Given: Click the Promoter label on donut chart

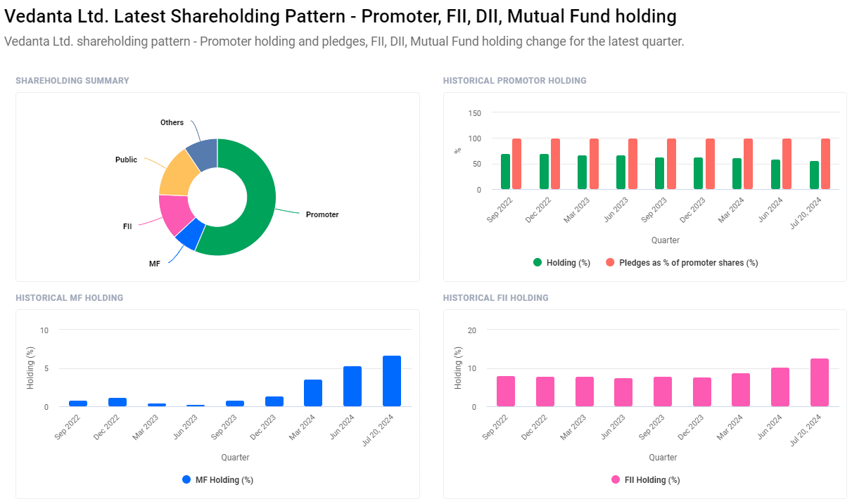Looking at the screenshot, I should (322, 214).
